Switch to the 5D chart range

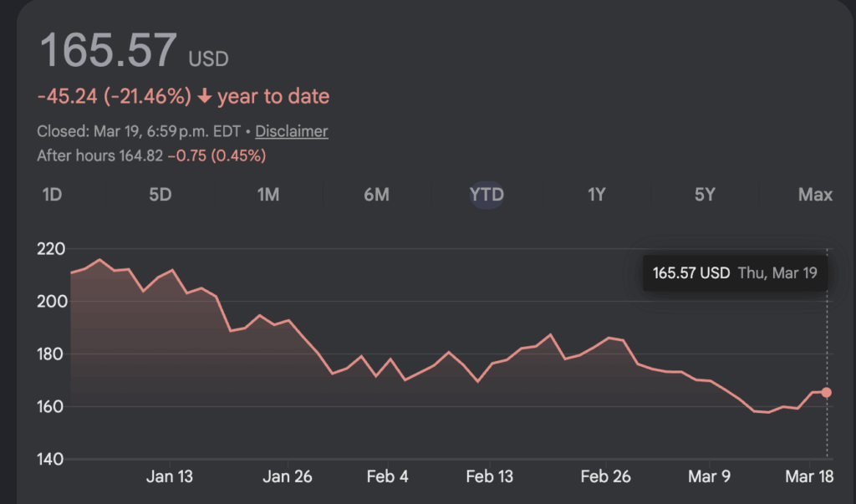160,195
